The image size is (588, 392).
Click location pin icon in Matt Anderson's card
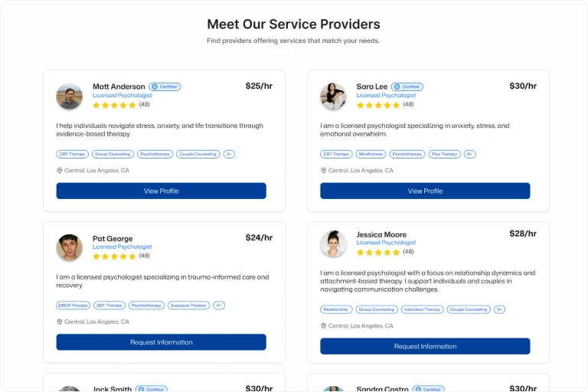point(60,171)
